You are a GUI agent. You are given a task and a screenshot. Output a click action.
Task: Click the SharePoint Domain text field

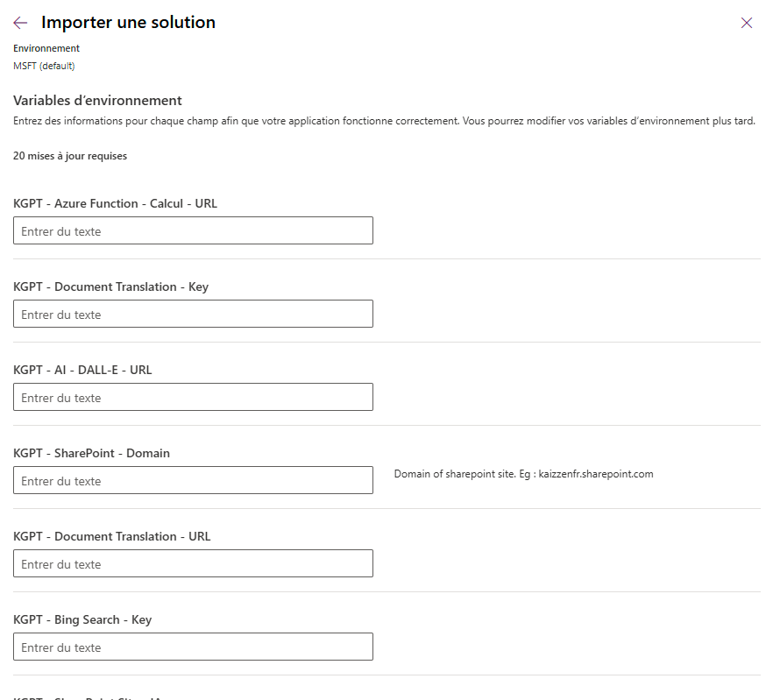point(193,480)
